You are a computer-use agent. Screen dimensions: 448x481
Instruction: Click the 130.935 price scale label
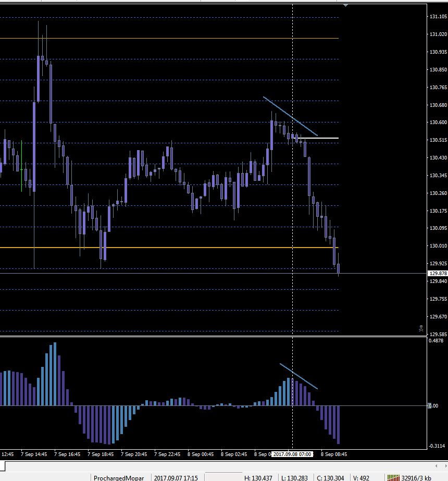(438, 52)
